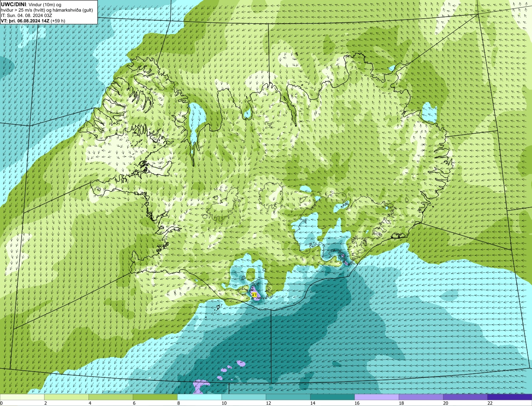The width and height of the screenshot is (532, 406).
Task: Click the dark indigo legend swatch above 22
Action: click(x=510, y=397)
